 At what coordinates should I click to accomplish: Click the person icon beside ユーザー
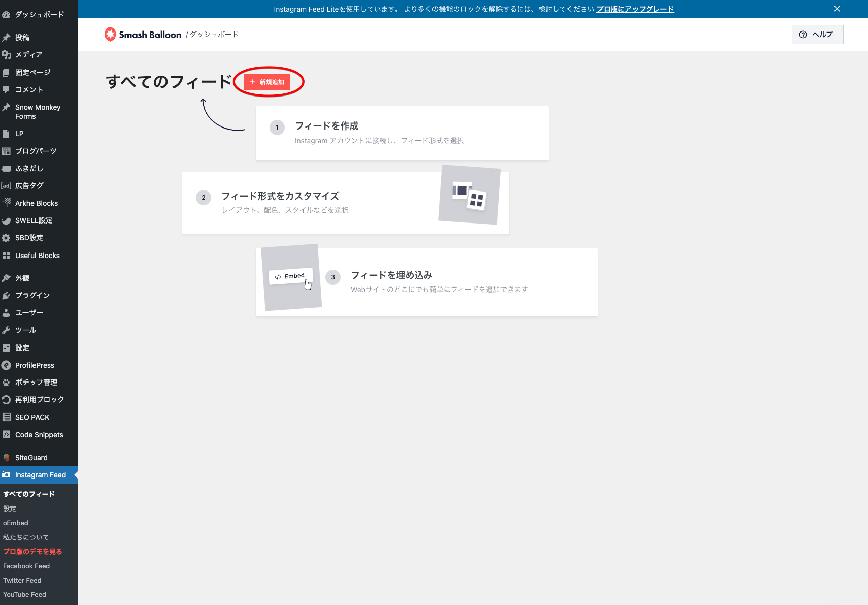pyautogui.click(x=6, y=313)
